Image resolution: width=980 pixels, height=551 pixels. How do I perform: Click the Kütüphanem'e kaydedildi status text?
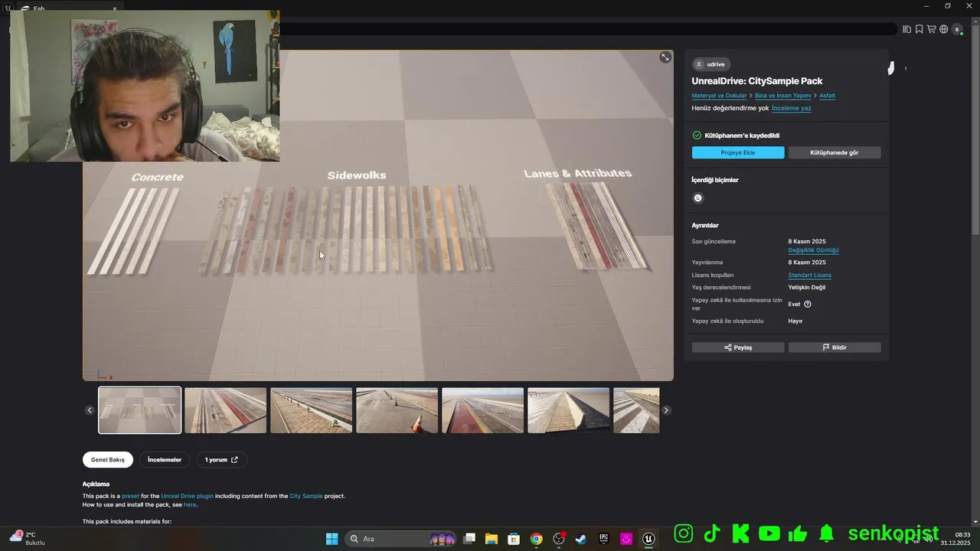pos(742,135)
